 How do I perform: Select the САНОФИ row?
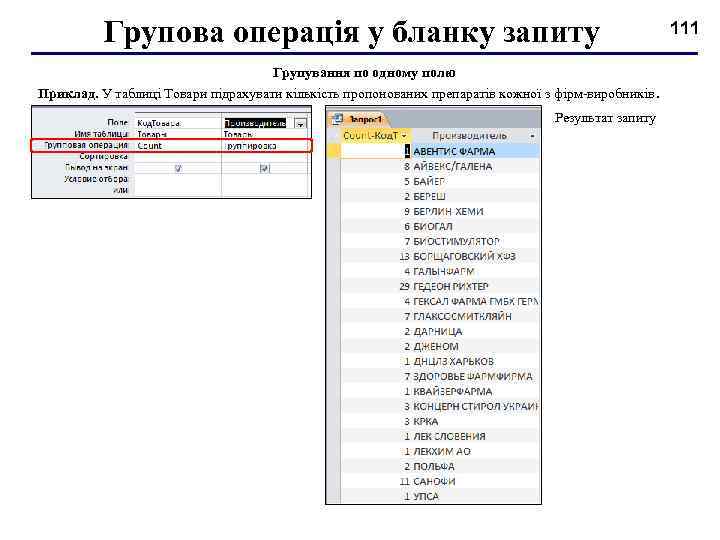point(440,481)
